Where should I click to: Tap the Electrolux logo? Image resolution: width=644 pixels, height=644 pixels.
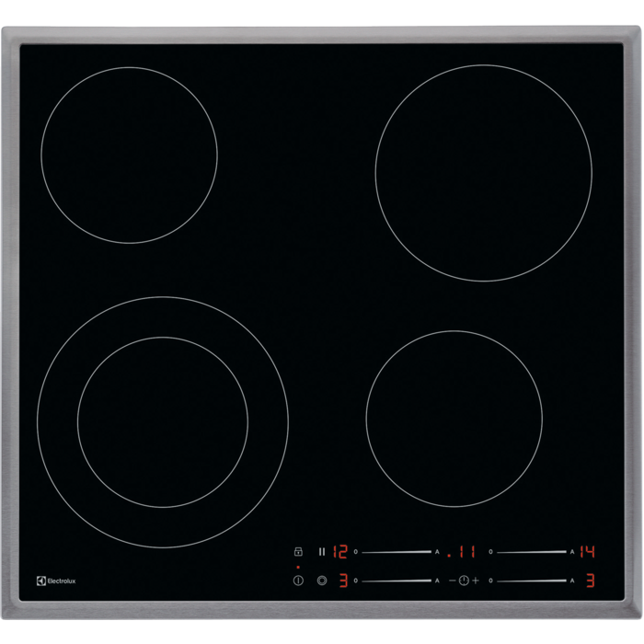pos(56,581)
